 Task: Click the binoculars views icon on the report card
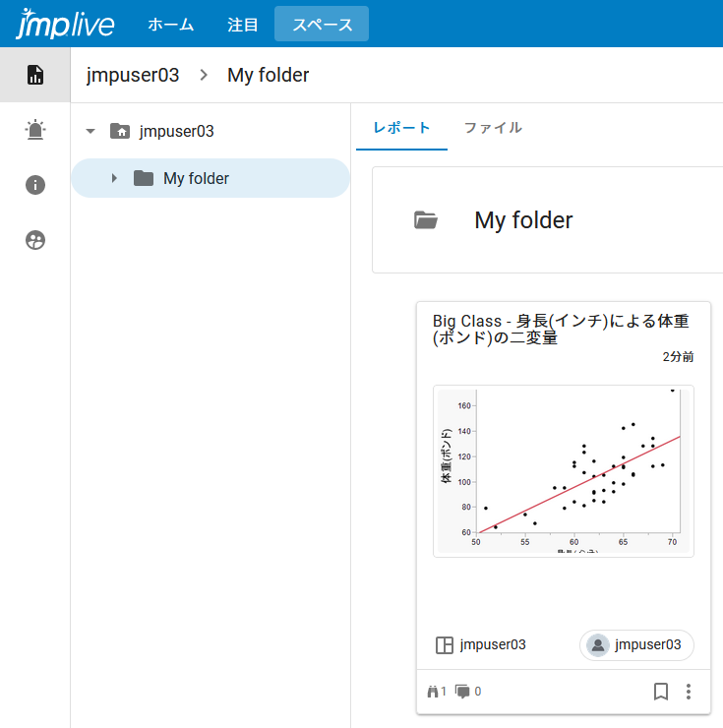(x=432, y=692)
